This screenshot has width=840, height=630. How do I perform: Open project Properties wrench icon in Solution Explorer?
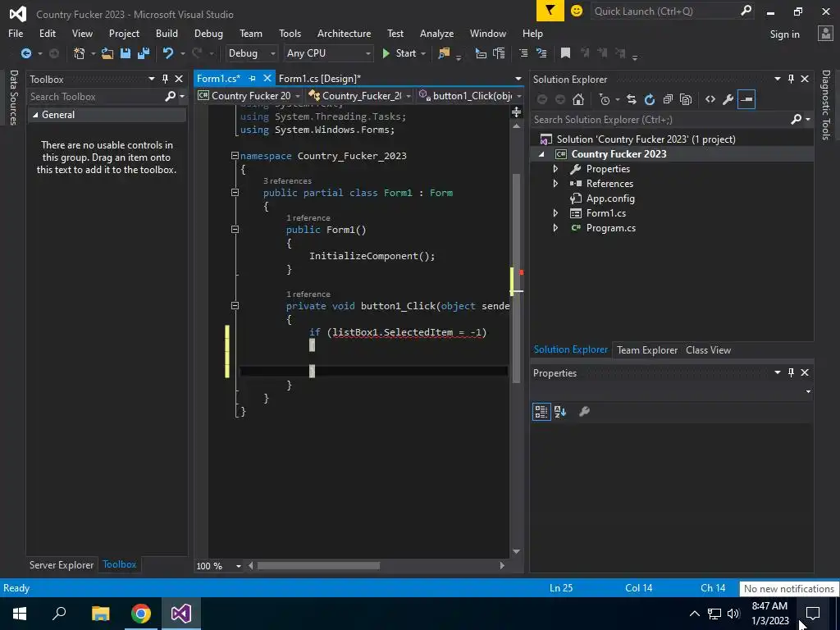coord(728,99)
